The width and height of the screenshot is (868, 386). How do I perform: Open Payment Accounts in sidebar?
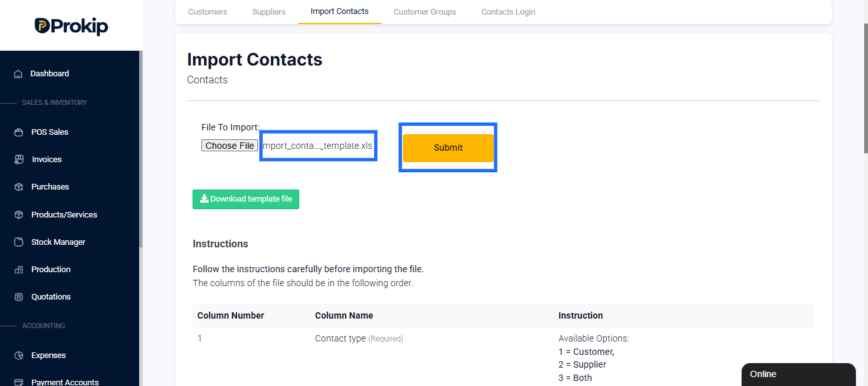65,382
